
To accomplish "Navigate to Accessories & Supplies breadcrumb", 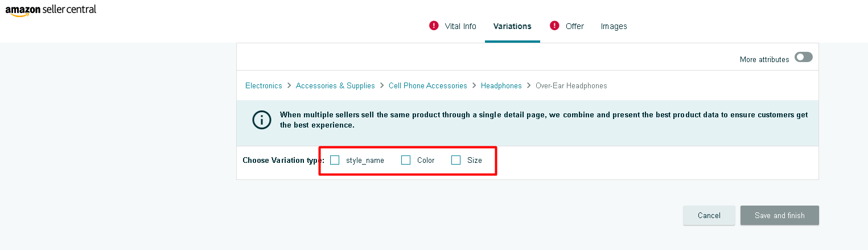I will point(335,85).
